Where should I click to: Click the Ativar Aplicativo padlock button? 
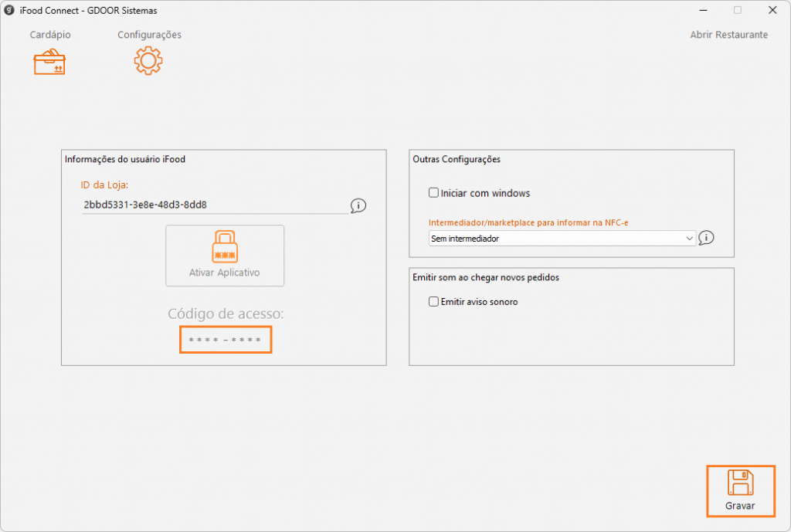click(225, 256)
